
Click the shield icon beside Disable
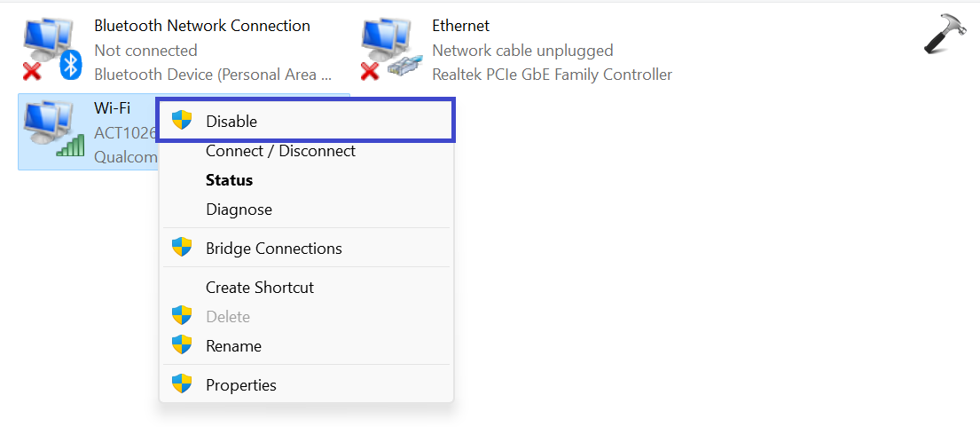182,121
